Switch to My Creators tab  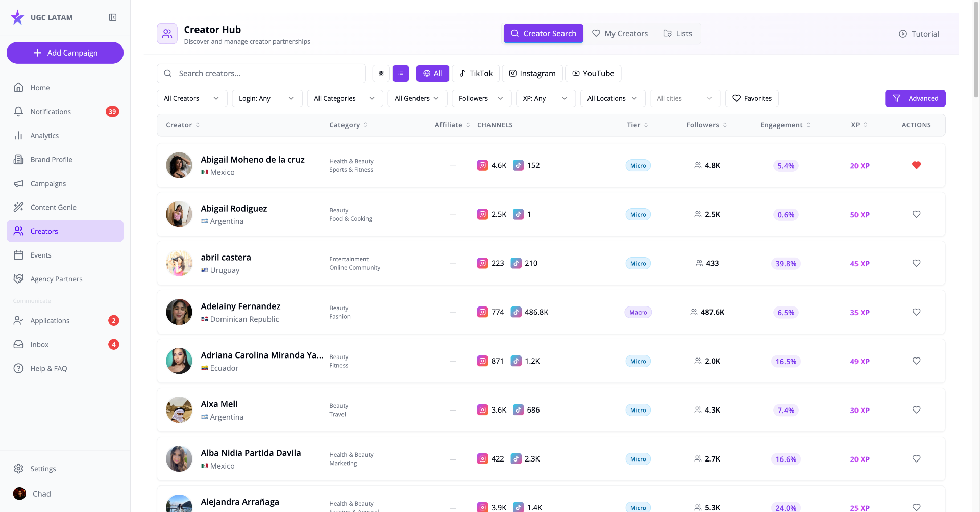[x=620, y=34]
